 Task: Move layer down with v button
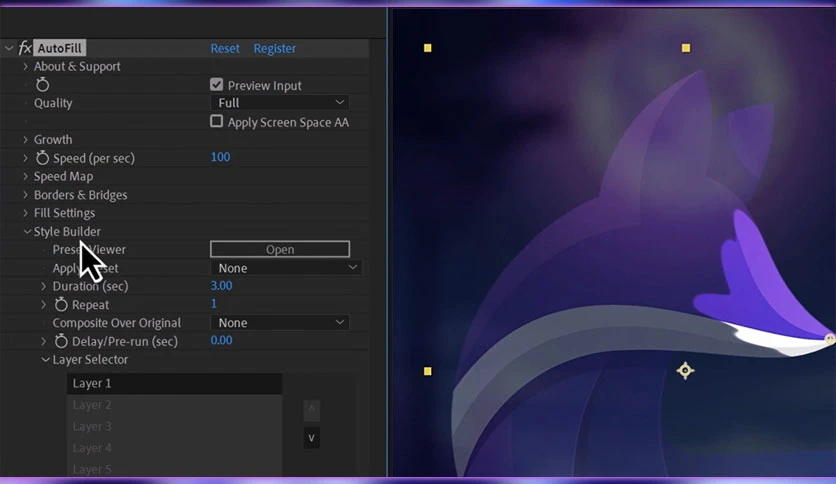311,438
